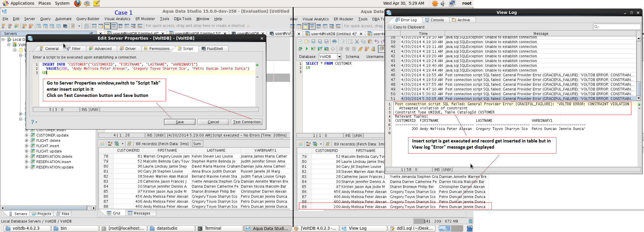
Task: Click the connect plug icon in query toolbar
Action: click(x=360, y=49)
